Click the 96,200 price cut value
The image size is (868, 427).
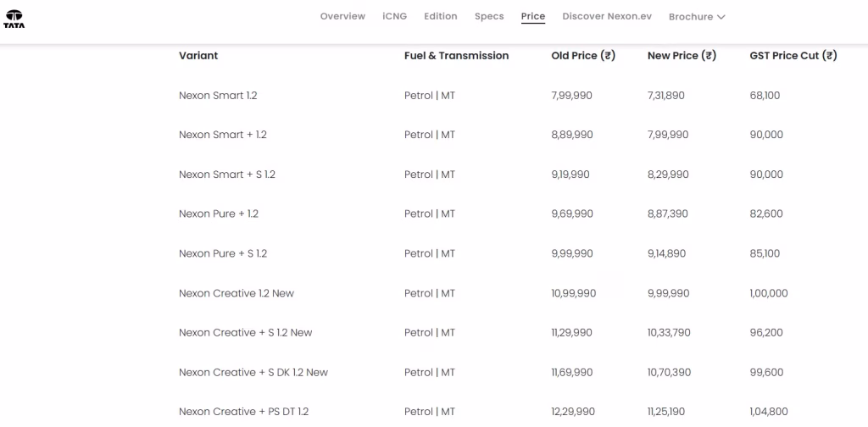click(x=766, y=332)
